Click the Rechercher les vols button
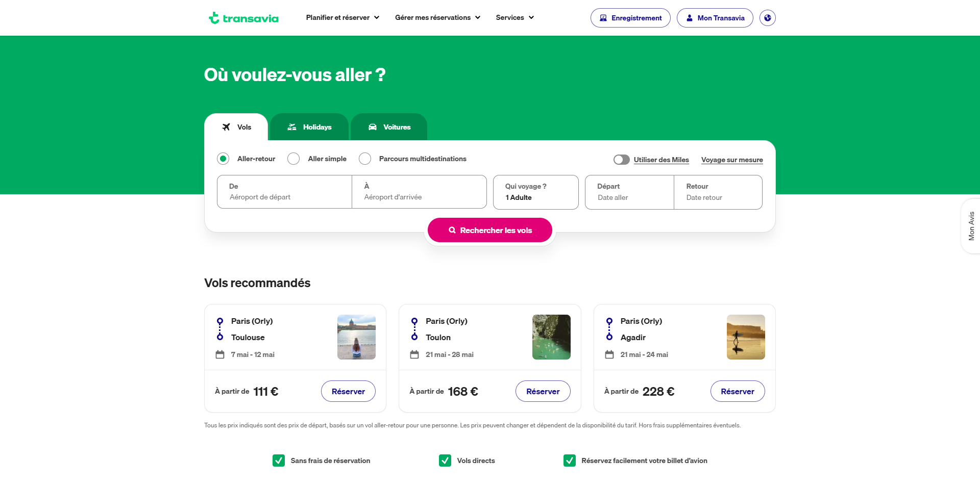The height and width of the screenshot is (486, 980). pos(490,230)
